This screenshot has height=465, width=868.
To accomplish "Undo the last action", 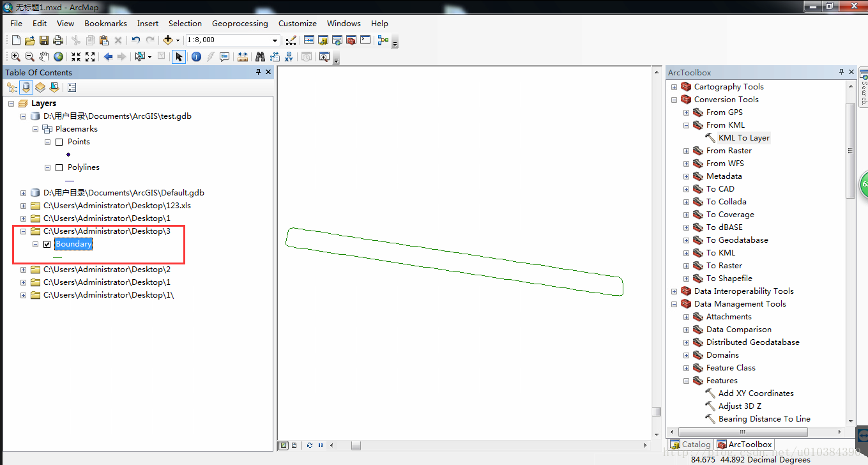I will 136,40.
